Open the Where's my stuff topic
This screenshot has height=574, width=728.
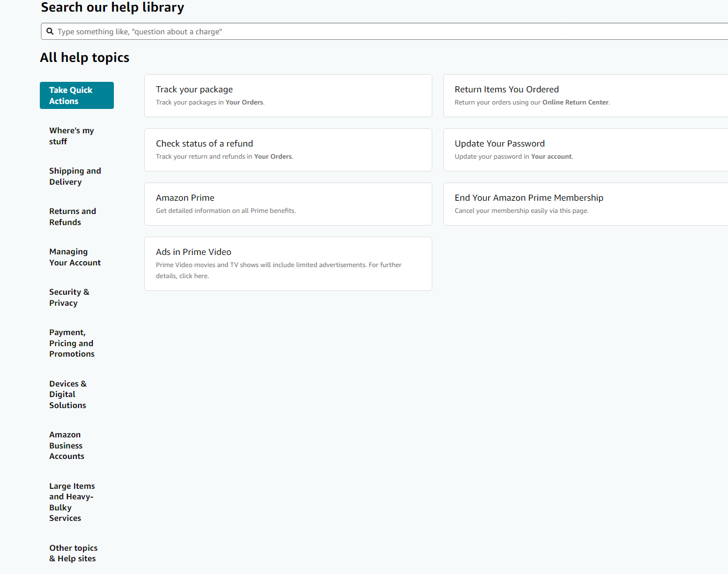(71, 136)
